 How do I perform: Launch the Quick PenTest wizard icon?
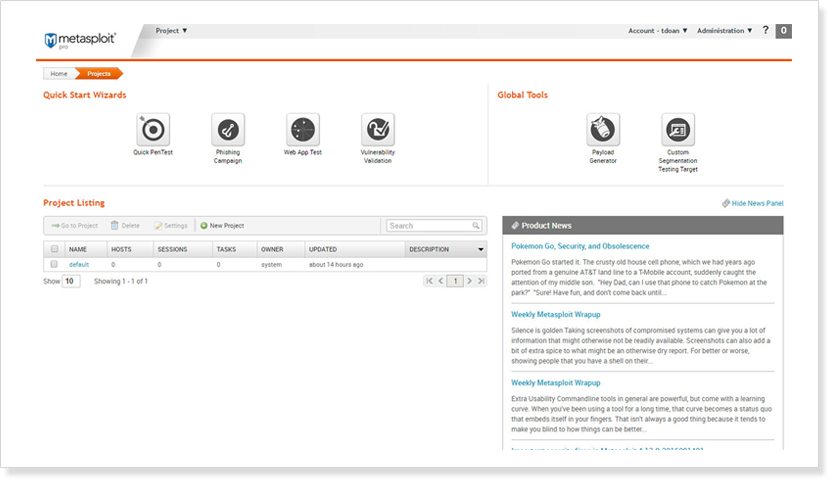pyautogui.click(x=153, y=129)
